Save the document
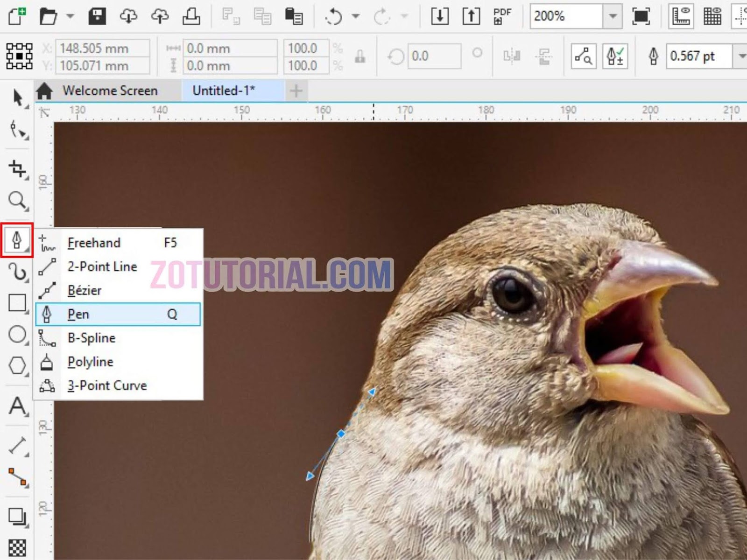 [97, 17]
